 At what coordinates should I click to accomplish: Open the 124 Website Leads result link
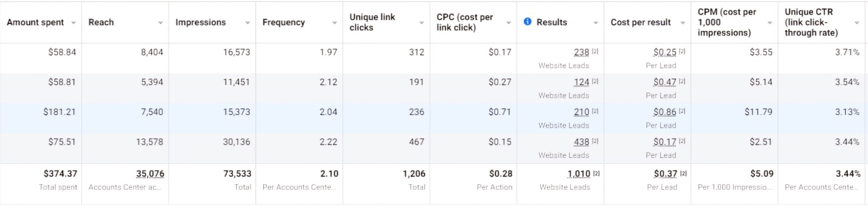click(x=581, y=82)
